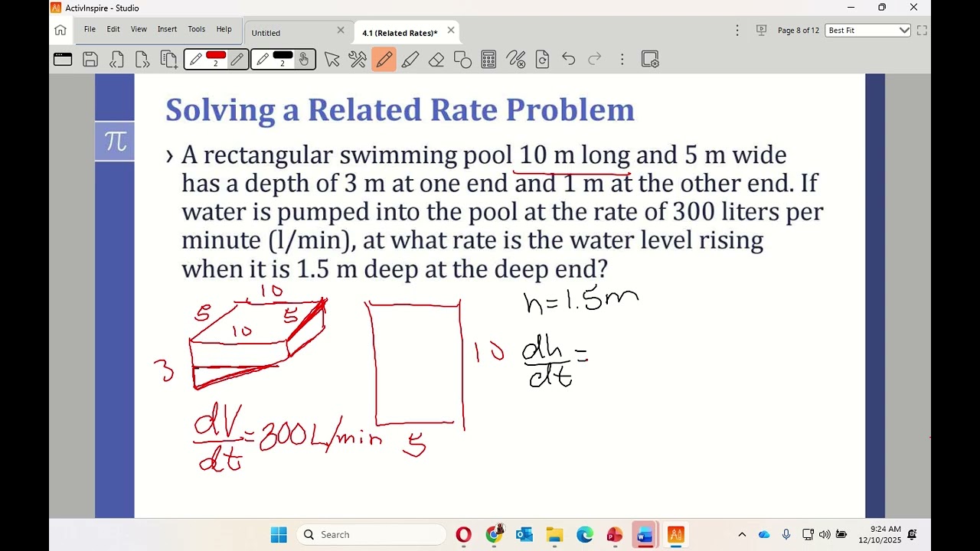Click the red color swatch
Image resolution: width=980 pixels, height=551 pixels.
pos(216,56)
